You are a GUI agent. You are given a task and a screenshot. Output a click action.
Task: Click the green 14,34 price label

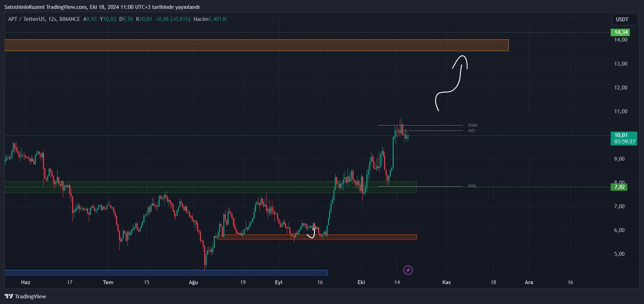point(620,33)
